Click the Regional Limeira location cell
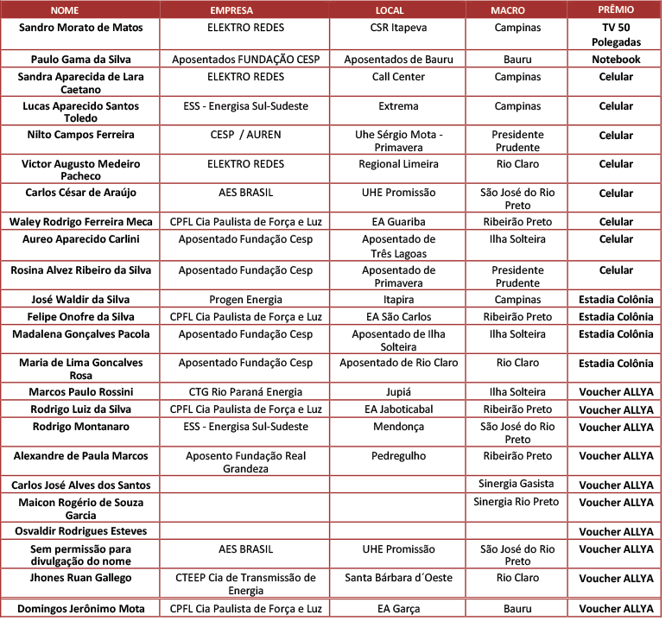 click(397, 164)
